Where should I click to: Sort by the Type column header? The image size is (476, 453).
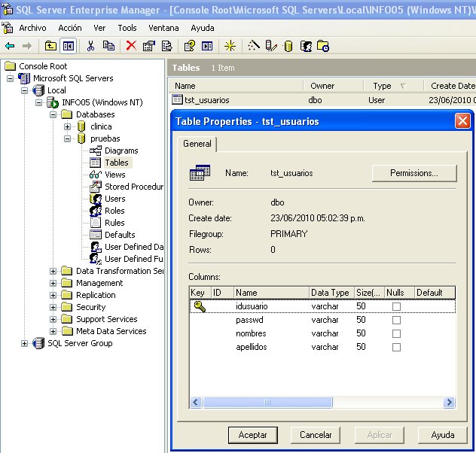[393, 86]
